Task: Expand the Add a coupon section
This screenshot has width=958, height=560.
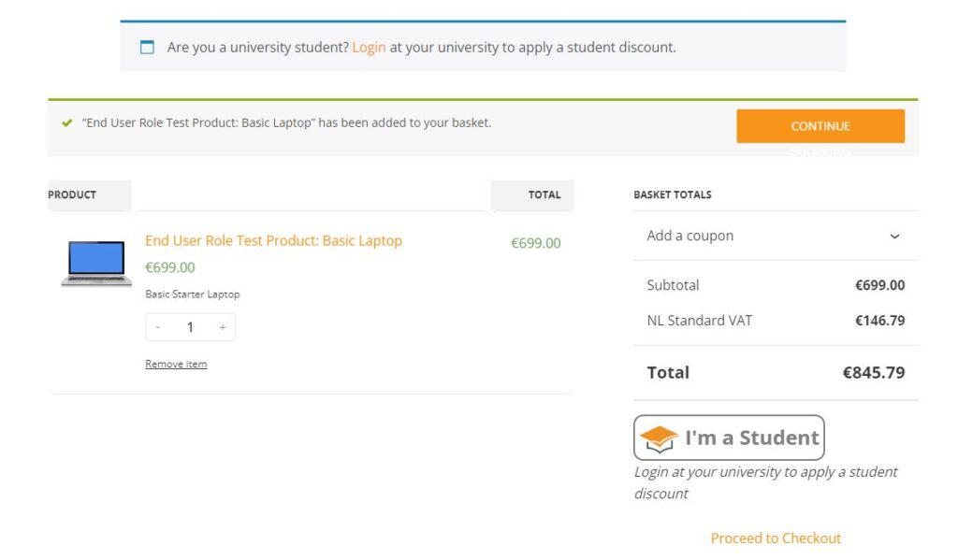Action: 690,236
